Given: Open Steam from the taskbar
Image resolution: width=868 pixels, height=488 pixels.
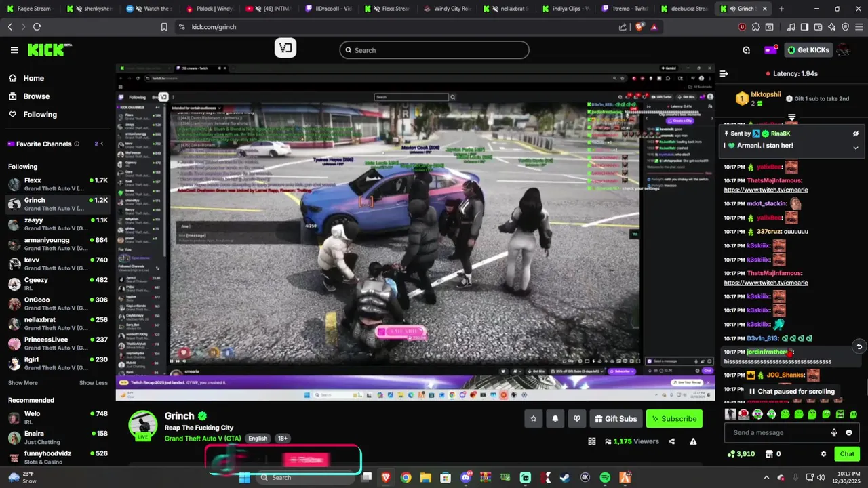Looking at the screenshot, I should click(x=564, y=478).
